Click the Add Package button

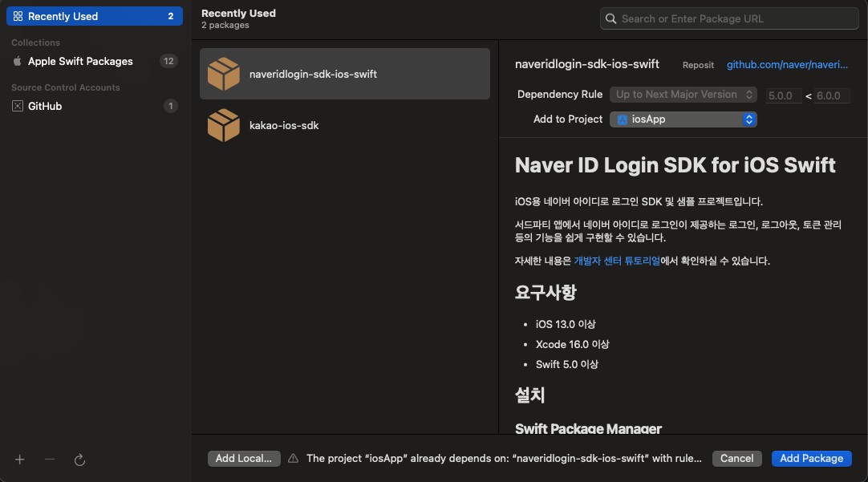point(812,459)
